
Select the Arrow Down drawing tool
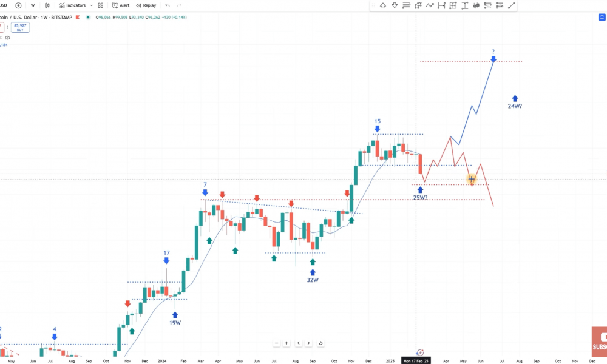click(395, 5)
